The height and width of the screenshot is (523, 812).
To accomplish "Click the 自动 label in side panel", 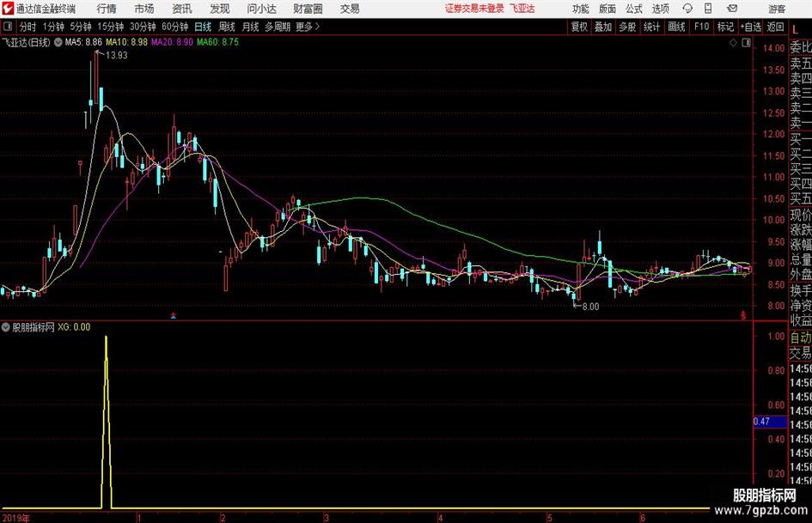I will [x=801, y=338].
